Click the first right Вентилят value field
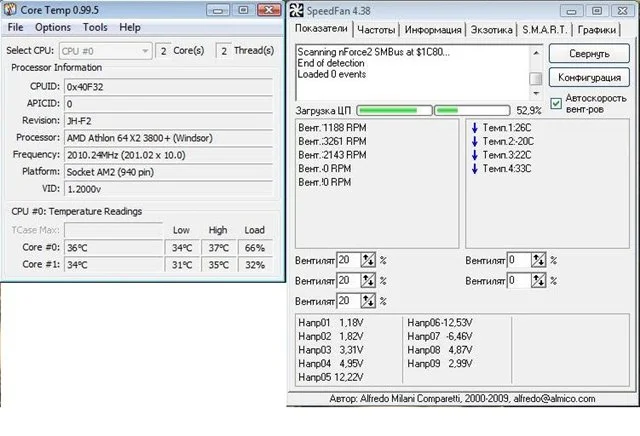640x436 pixels. [518, 260]
